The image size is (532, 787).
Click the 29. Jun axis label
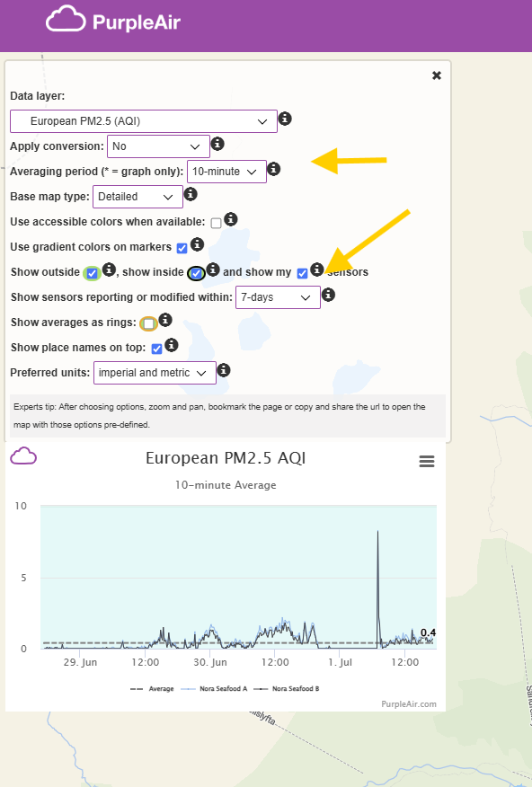click(x=80, y=662)
